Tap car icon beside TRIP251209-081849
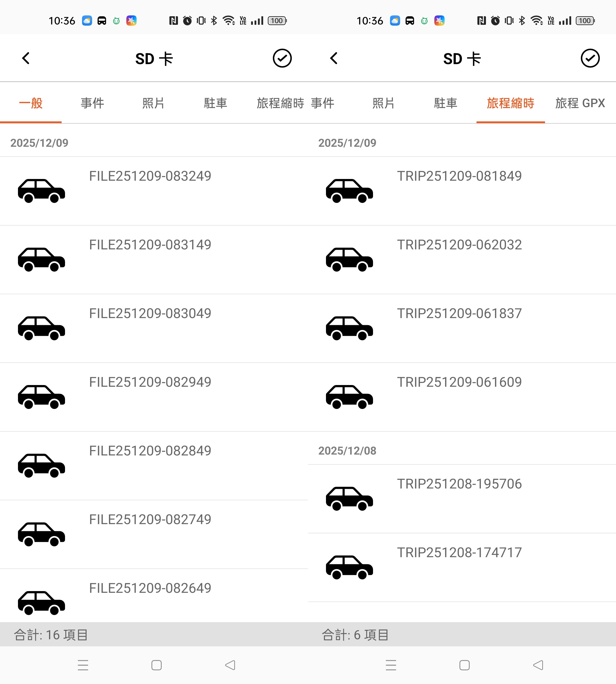 tap(349, 191)
